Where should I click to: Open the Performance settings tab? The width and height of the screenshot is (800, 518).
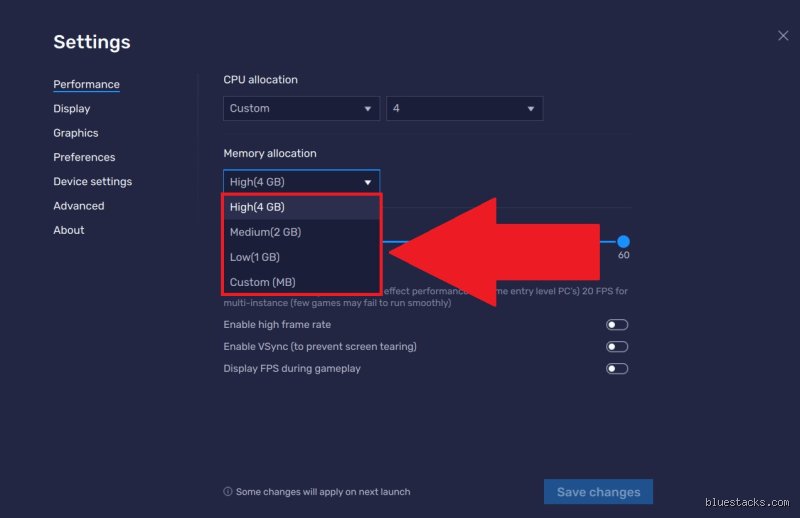pyautogui.click(x=86, y=85)
